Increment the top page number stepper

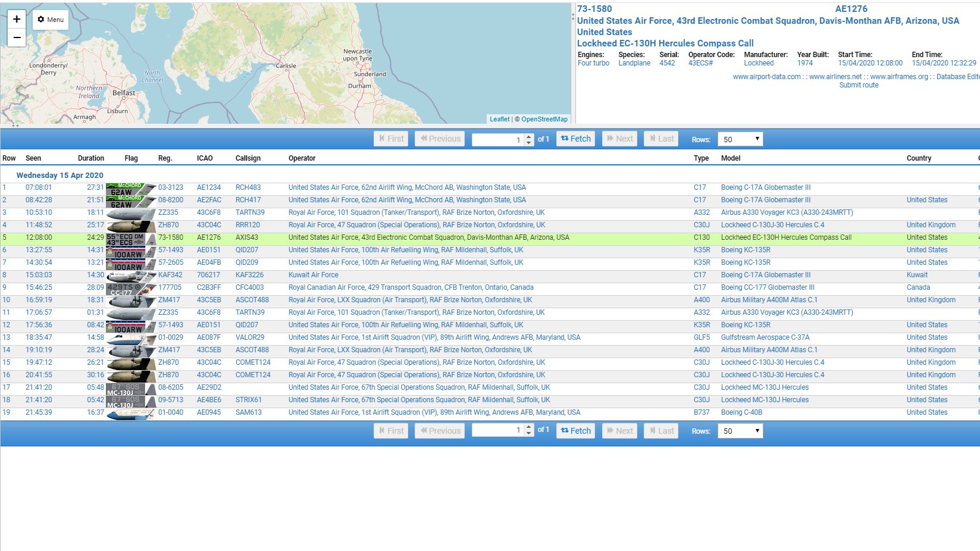[529, 136]
